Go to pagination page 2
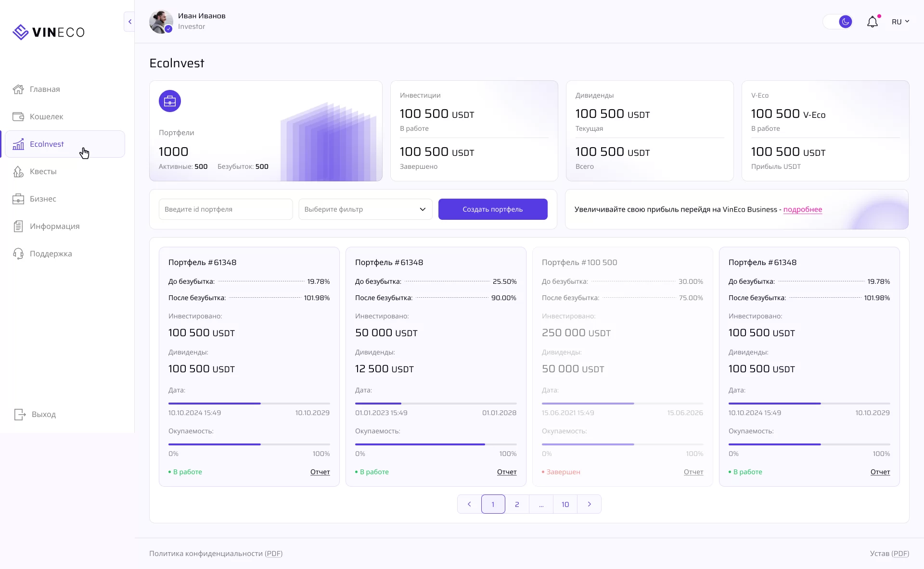The height and width of the screenshot is (569, 924). (517, 504)
